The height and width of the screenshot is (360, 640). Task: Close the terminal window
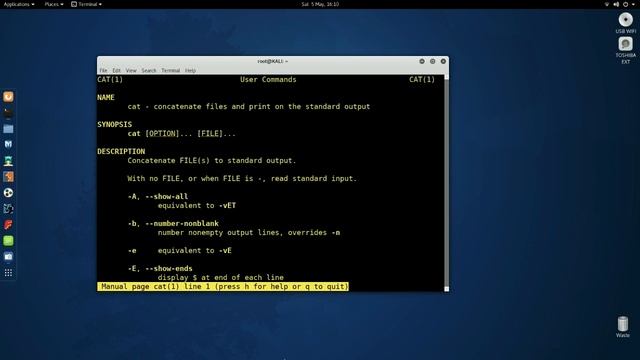(443, 61)
